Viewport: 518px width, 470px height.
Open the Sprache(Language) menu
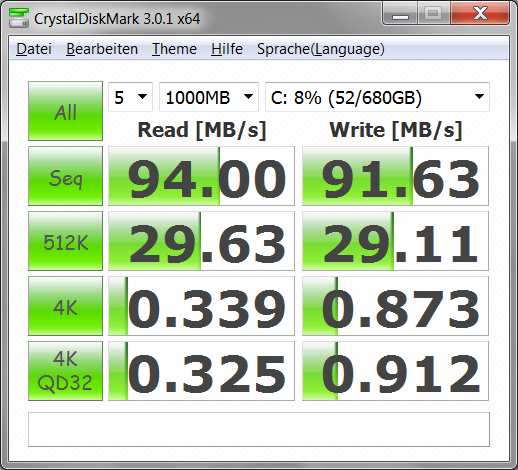pyautogui.click(x=321, y=49)
